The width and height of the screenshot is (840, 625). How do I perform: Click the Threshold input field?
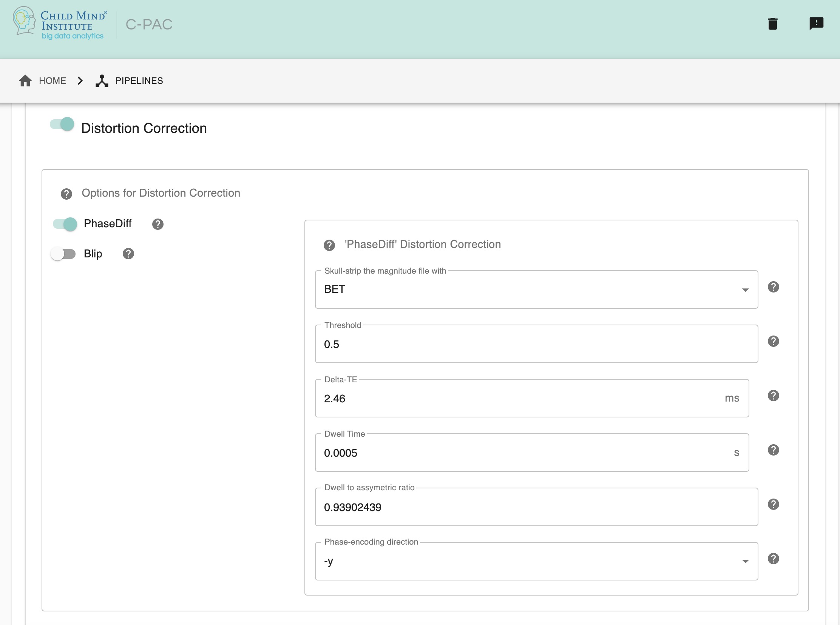click(536, 344)
